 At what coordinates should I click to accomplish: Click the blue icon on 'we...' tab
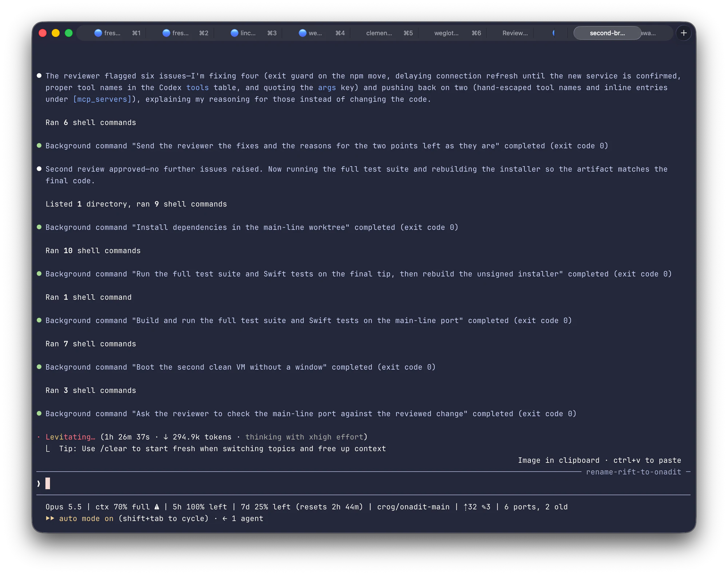(302, 33)
